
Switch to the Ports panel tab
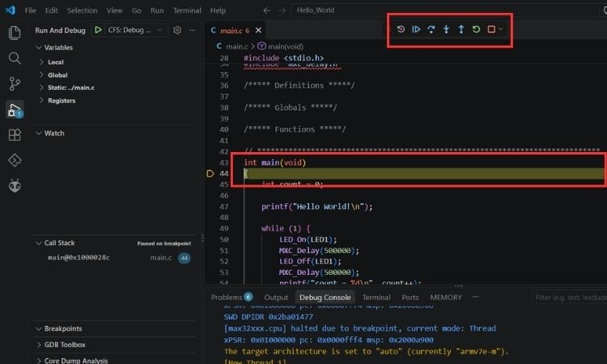coord(410,297)
